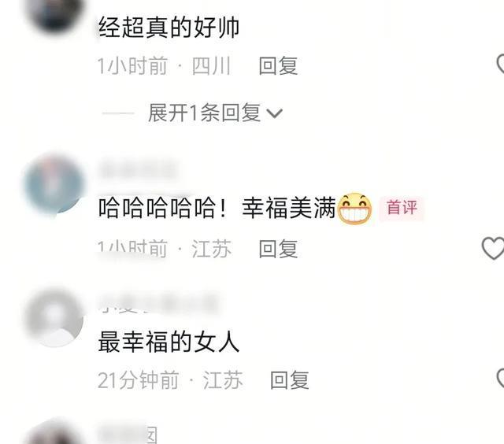
Task: Open blurred username above "最幸福的女人"
Action: pos(159,303)
